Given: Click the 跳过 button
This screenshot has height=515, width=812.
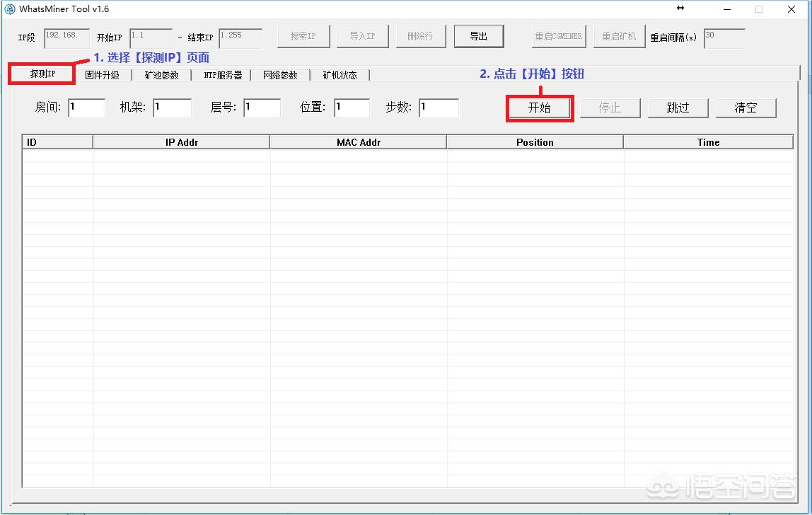Looking at the screenshot, I should click(678, 108).
